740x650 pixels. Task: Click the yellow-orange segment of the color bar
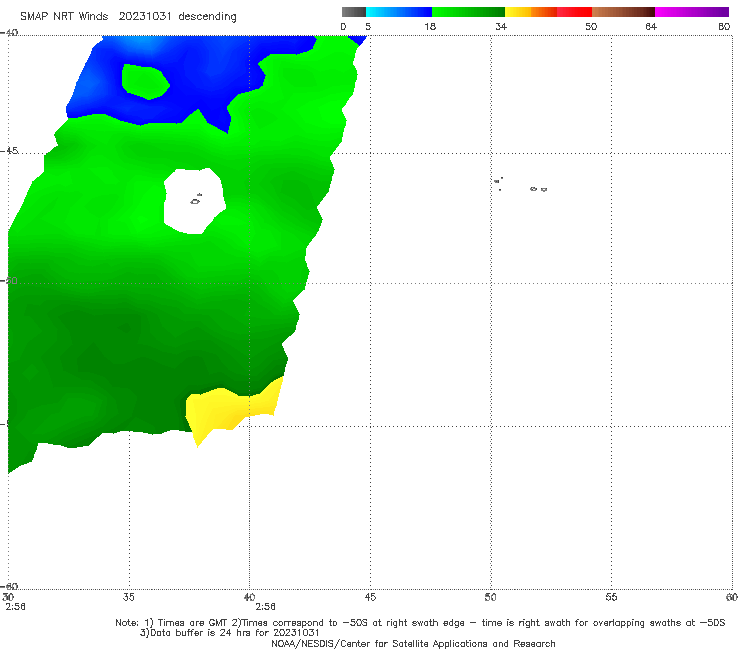pyautogui.click(x=531, y=12)
